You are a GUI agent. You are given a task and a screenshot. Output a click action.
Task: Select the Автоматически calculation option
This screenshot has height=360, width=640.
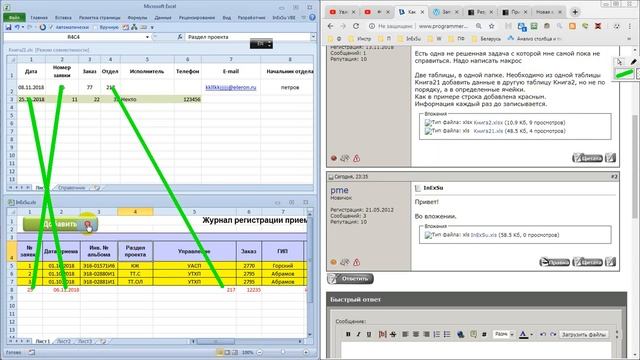[x=69, y=27]
